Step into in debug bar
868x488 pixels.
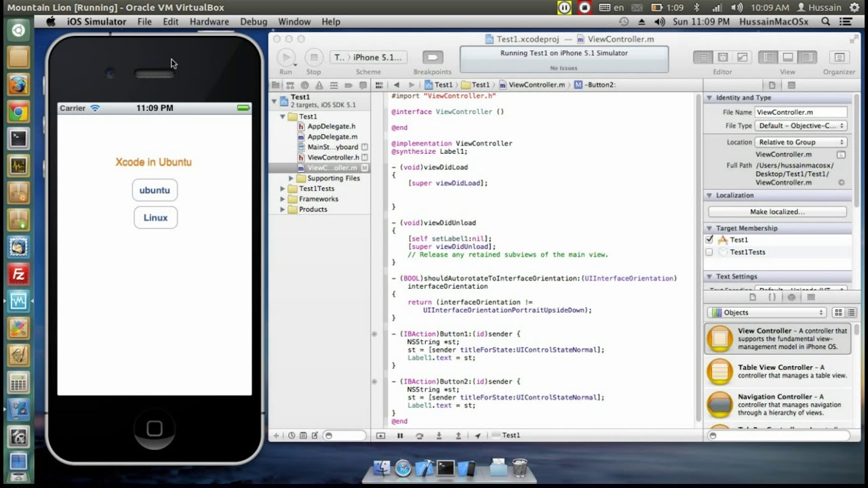(439, 436)
